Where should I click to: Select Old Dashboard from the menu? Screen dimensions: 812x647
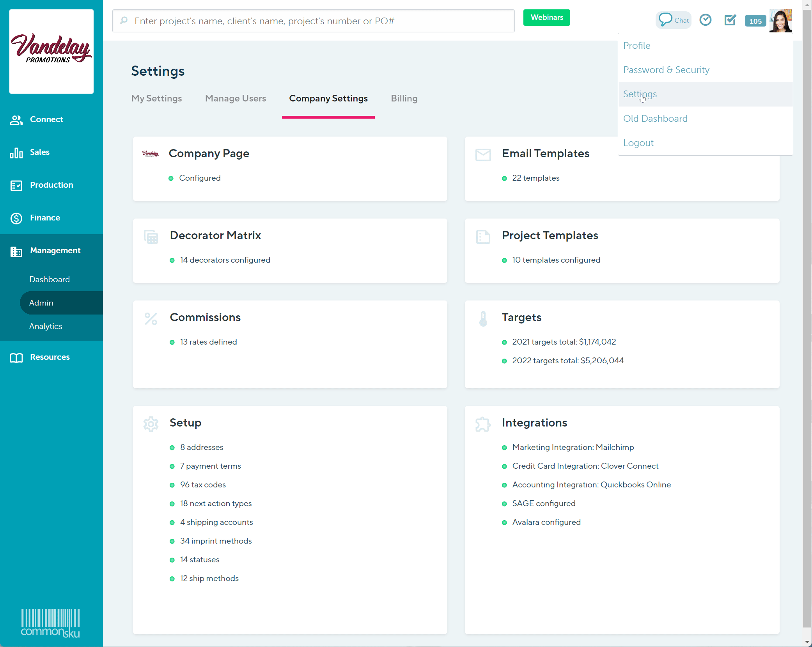tap(656, 118)
